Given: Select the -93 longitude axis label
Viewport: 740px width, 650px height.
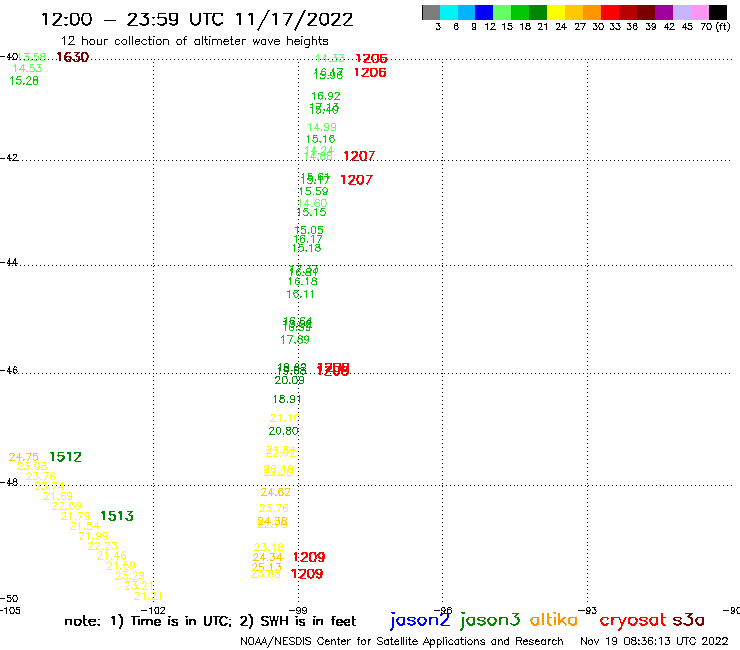Looking at the screenshot, I should 589,610.
